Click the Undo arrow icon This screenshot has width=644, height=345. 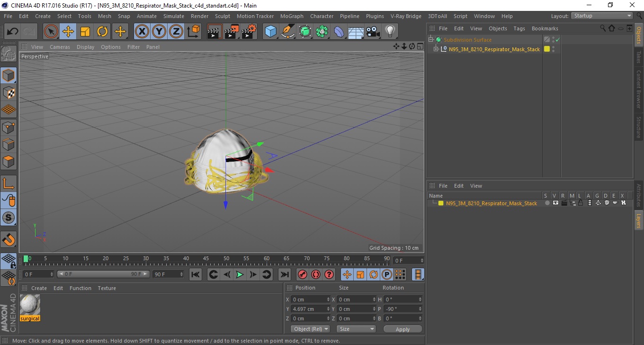(13, 32)
